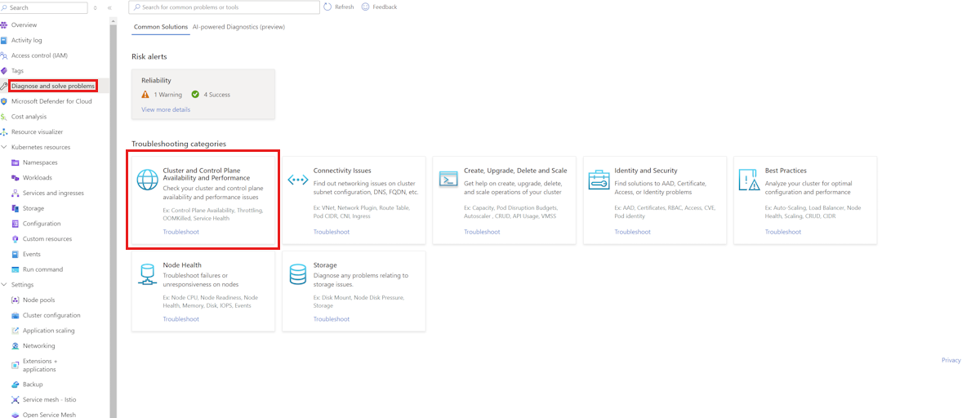The height and width of the screenshot is (418, 980).
Task: Click the Configuration icon
Action: (x=16, y=224)
